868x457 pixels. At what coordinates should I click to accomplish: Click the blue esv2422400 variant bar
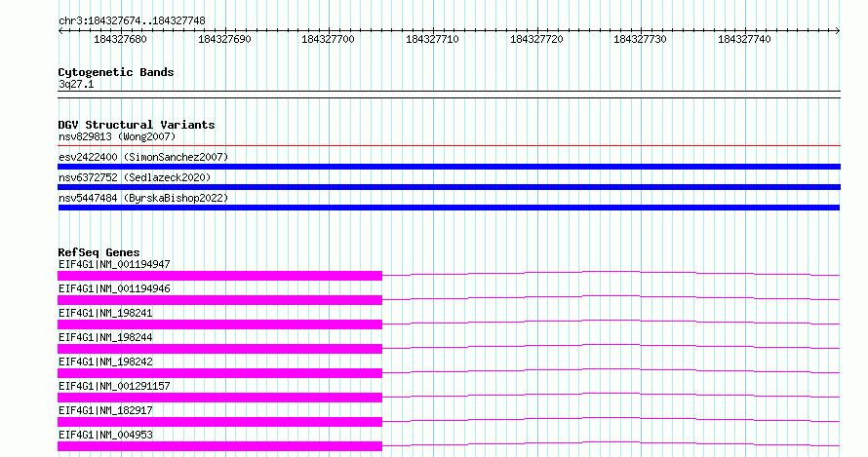[449, 167]
